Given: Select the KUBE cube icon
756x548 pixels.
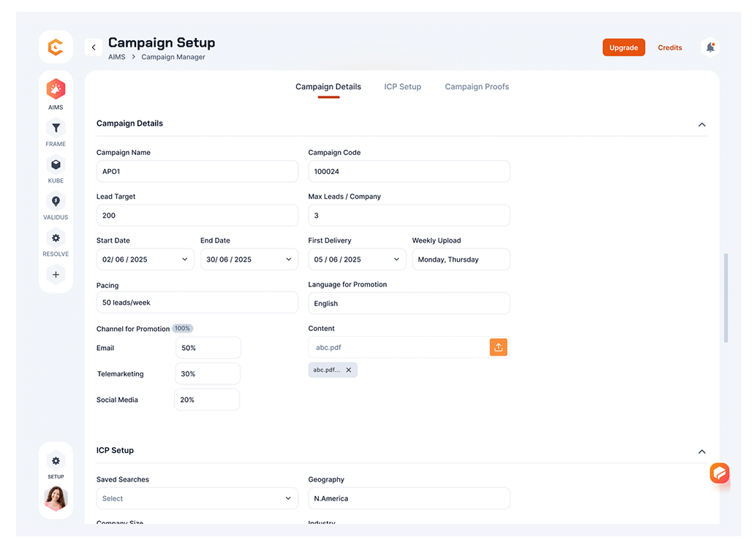Looking at the screenshot, I should point(56,164).
